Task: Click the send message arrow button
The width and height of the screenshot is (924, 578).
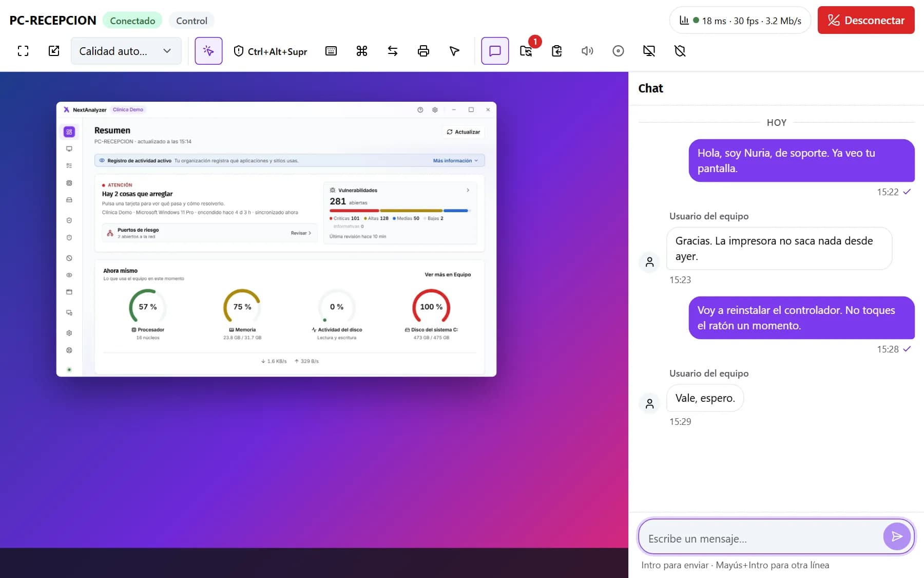Action: pos(897,536)
